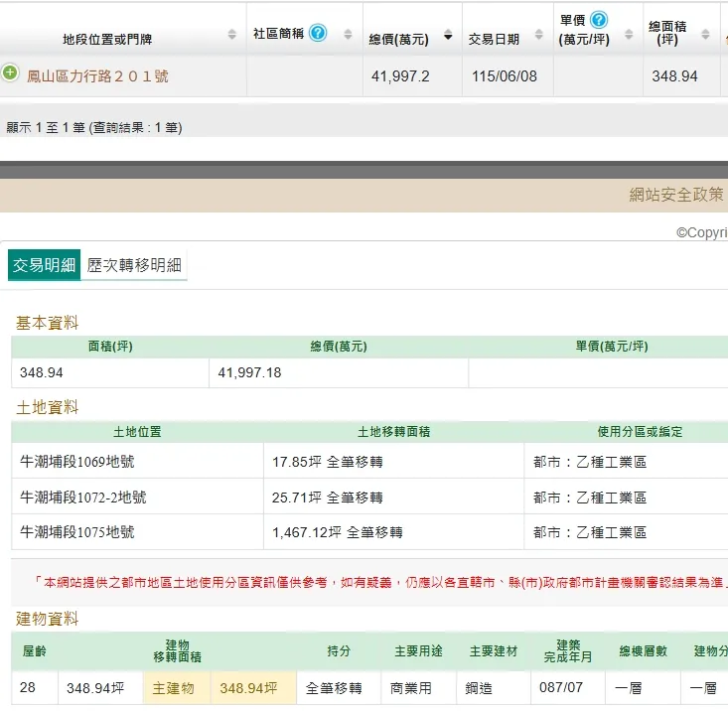Sort by 總價(萬元) column arrow
Image resolution: width=728 pixels, height=712 pixels.
(448, 35)
